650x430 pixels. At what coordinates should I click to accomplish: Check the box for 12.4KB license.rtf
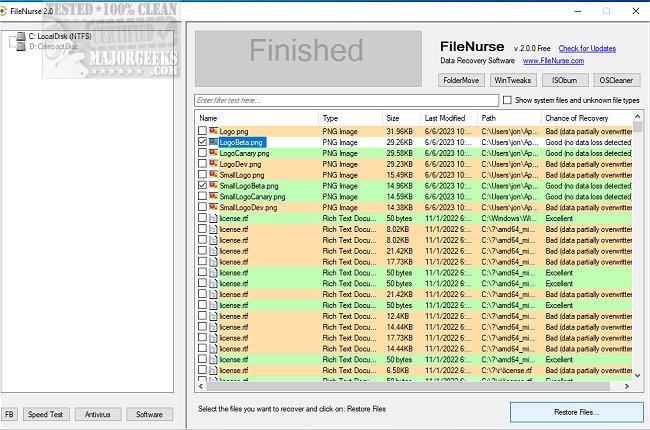(202, 315)
